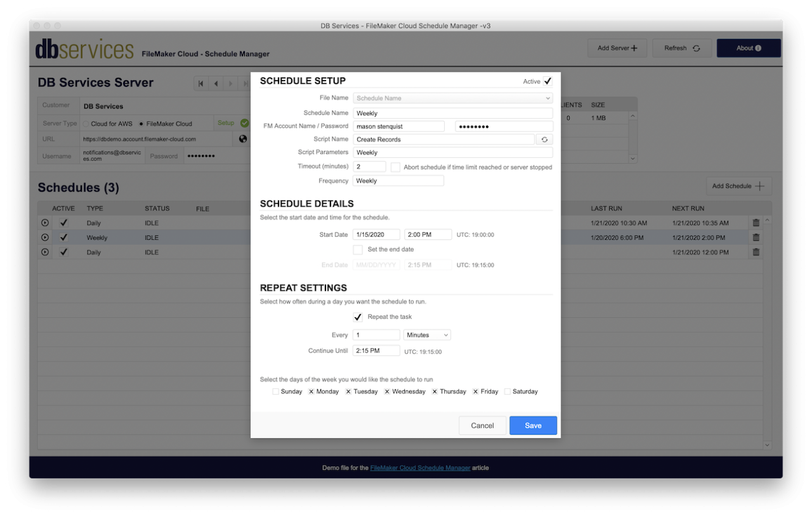The image size is (812, 517).
Task: Uncheck Repeat the task
Action: pos(358,317)
